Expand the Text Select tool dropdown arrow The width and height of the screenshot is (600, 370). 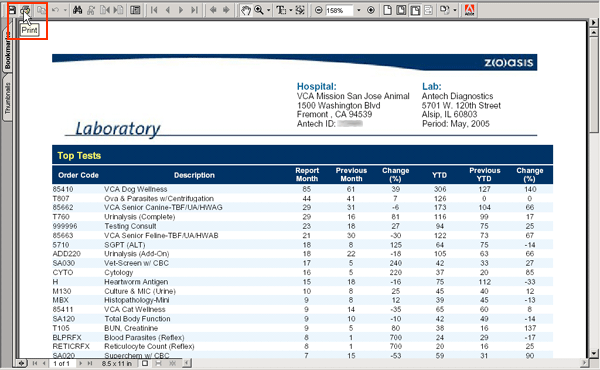tap(291, 10)
